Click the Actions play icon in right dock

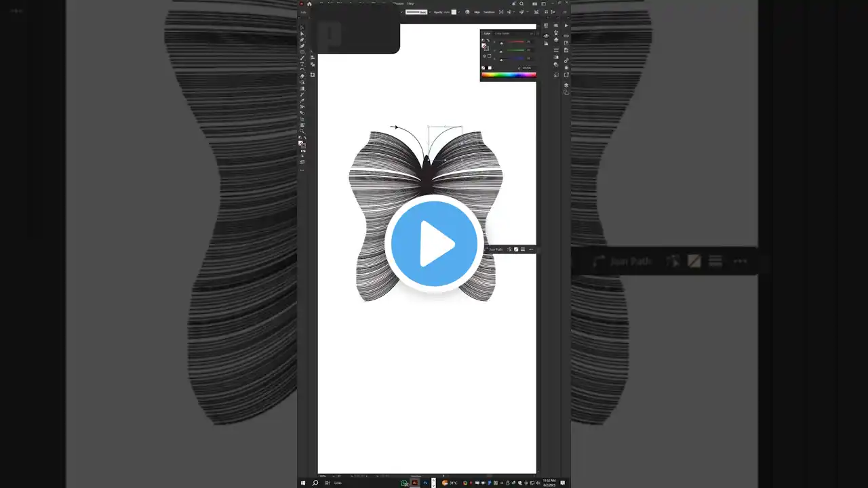coord(566,26)
